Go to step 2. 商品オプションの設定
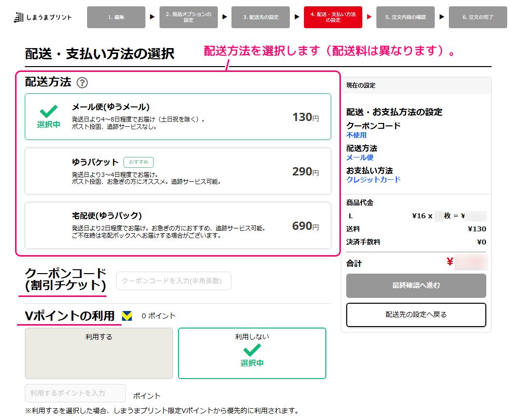Screen dimensions: 532x416 click(x=188, y=17)
